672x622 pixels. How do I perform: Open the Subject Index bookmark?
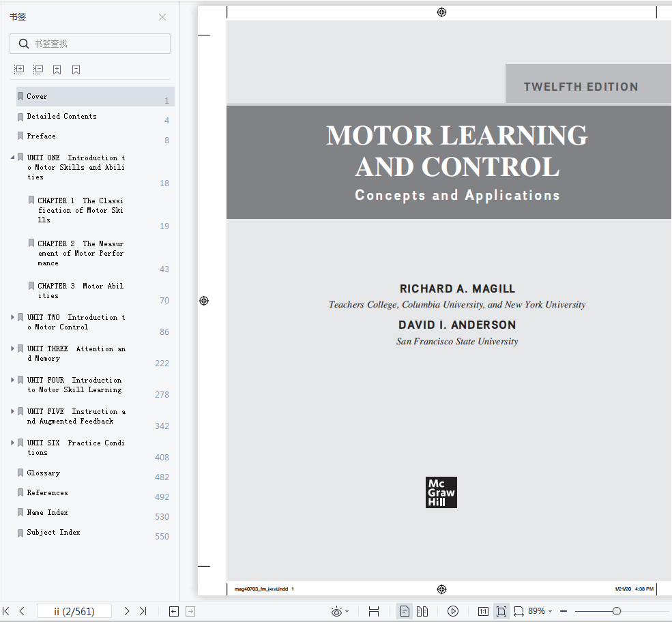[53, 531]
